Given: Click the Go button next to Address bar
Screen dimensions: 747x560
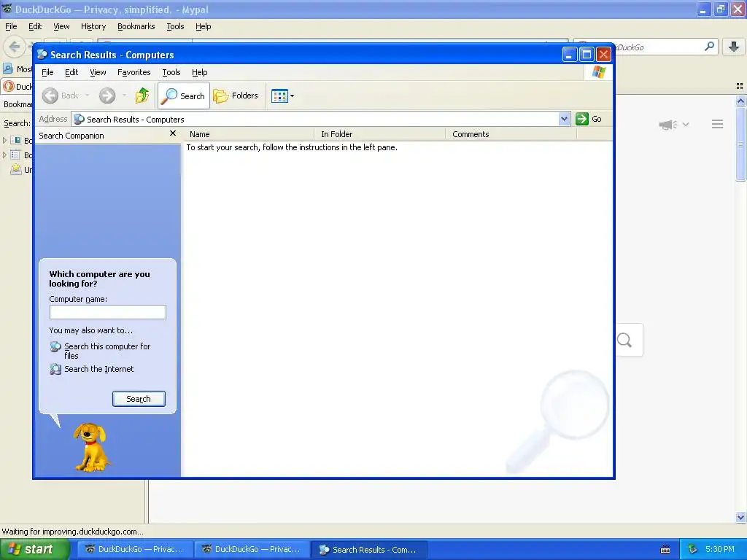Looking at the screenshot, I should 589,119.
